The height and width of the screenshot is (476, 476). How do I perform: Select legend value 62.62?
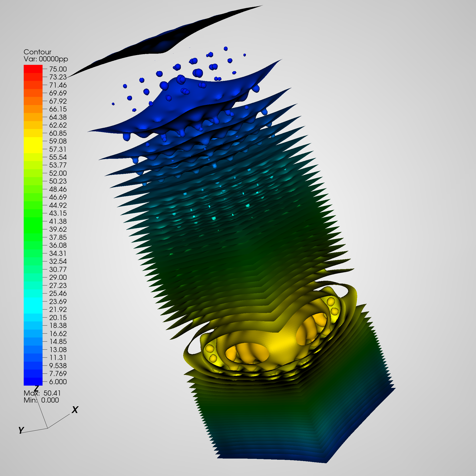pos(58,125)
